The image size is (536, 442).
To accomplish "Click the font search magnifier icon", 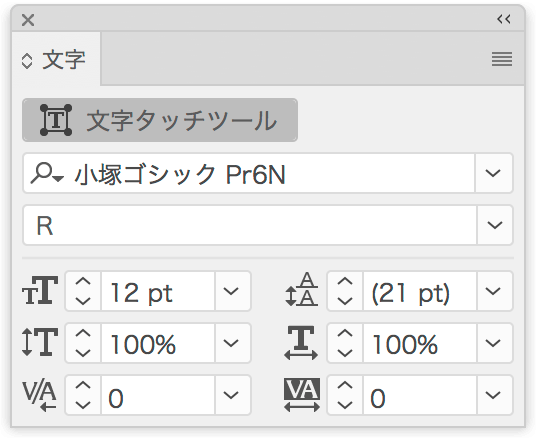I will [46, 173].
